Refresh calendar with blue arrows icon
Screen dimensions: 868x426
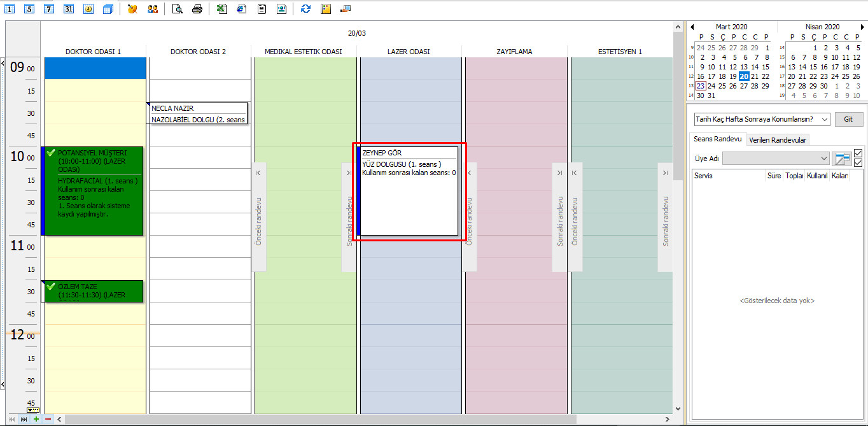click(x=306, y=9)
